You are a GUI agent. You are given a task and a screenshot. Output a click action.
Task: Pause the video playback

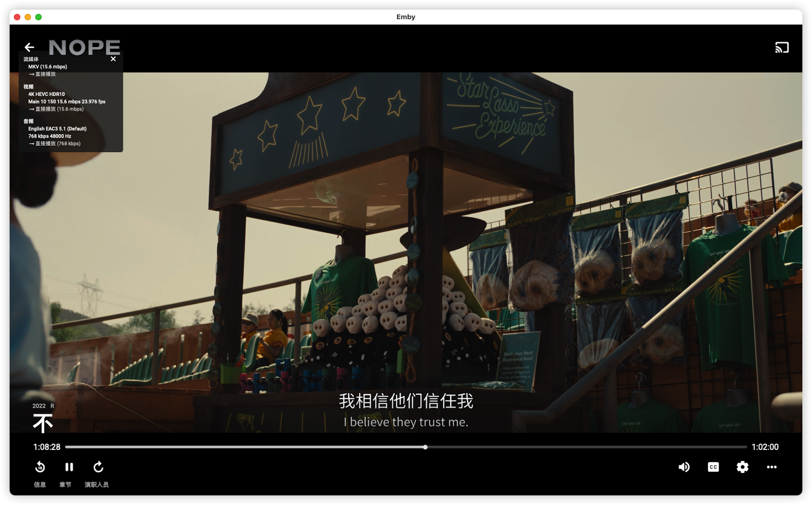69,467
